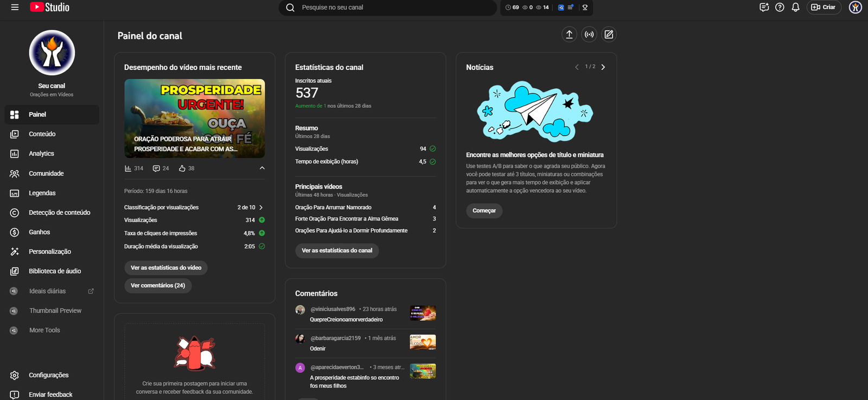This screenshot has width=868, height=400.
Task: Click the green arrow beside Visualizações 314
Action: 262,220
